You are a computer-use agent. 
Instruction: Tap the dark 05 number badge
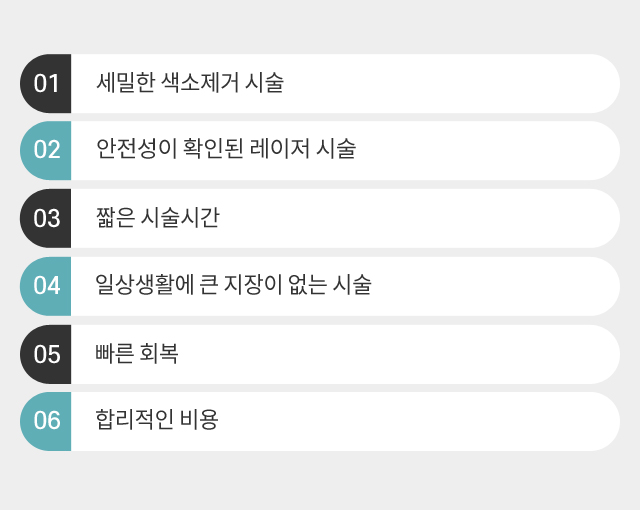pyautogui.click(x=46, y=354)
